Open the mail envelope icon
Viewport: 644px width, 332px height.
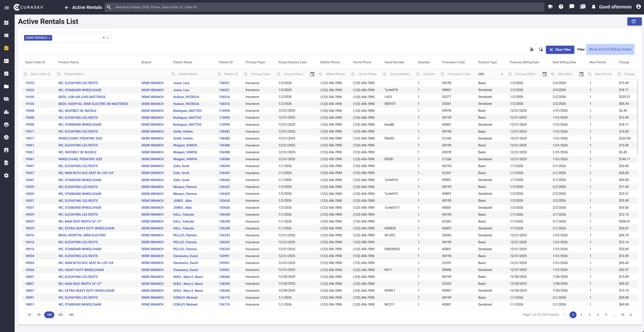(x=583, y=7)
